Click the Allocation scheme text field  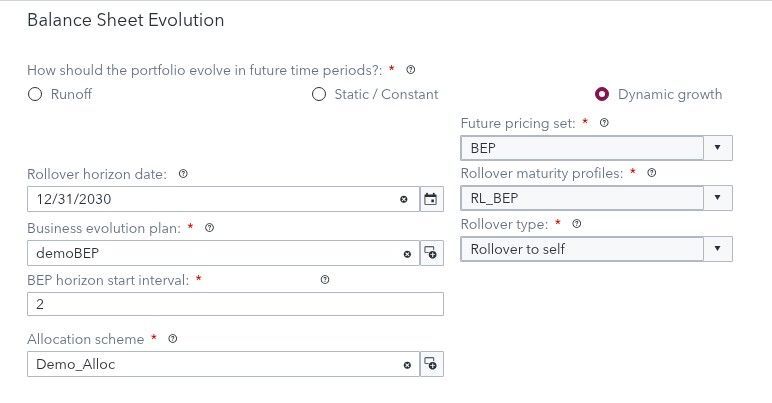pyautogui.click(x=210, y=365)
